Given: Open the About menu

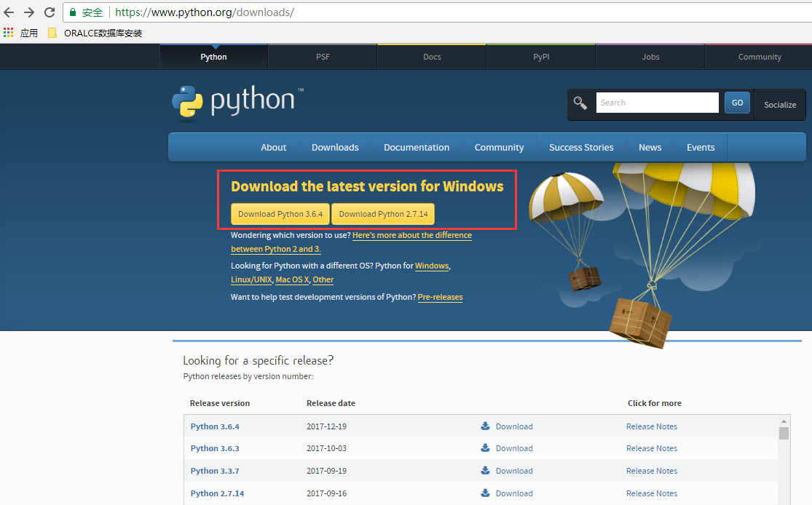Looking at the screenshot, I should 273,148.
